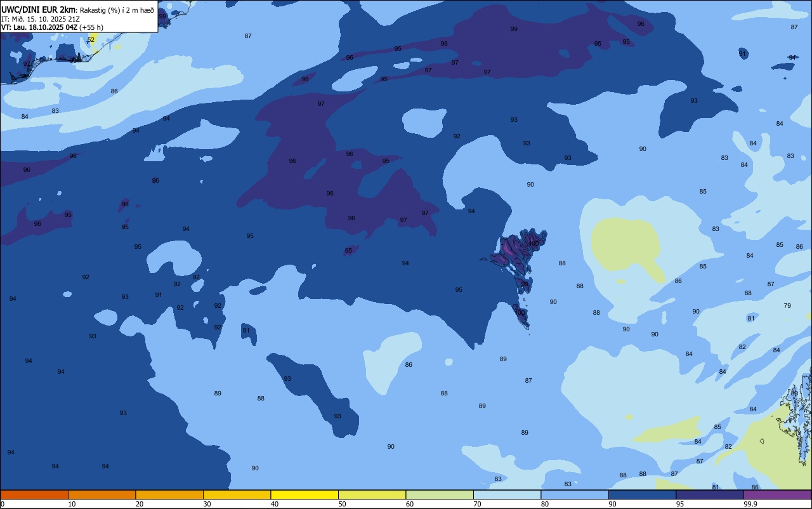Viewport: 812px width, 509px height.
Task: Click the 90–95 dark blue legend swatch
Action: 642,494
